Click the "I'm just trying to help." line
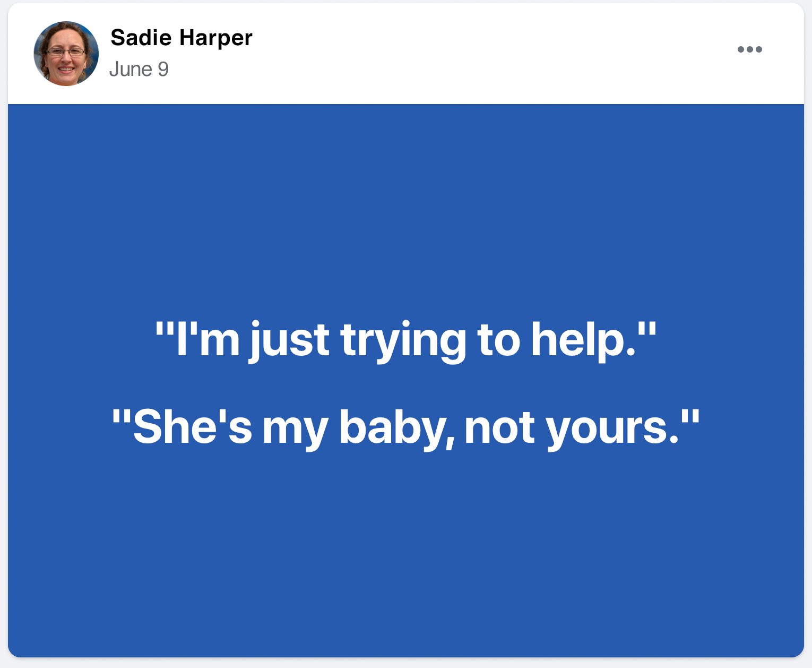The width and height of the screenshot is (812, 668). [x=405, y=340]
